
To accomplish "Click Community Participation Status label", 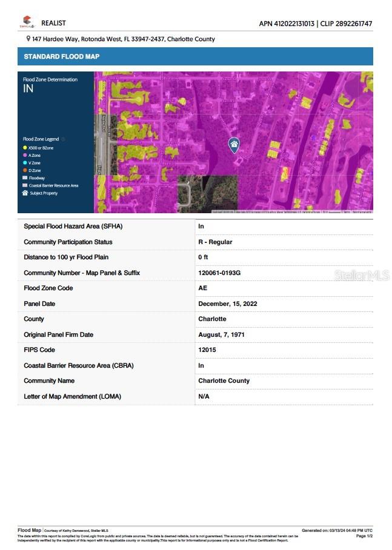I will pyautogui.click(x=68, y=242).
